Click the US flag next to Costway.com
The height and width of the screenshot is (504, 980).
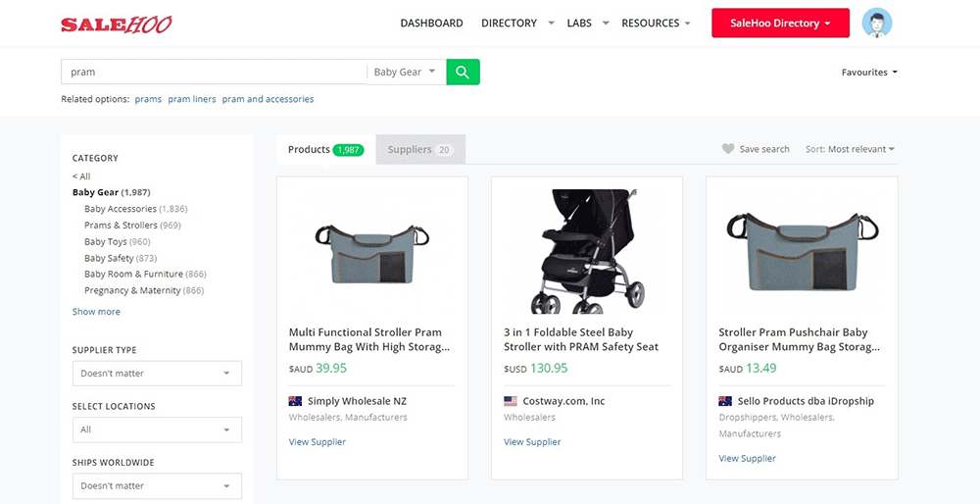pos(511,401)
